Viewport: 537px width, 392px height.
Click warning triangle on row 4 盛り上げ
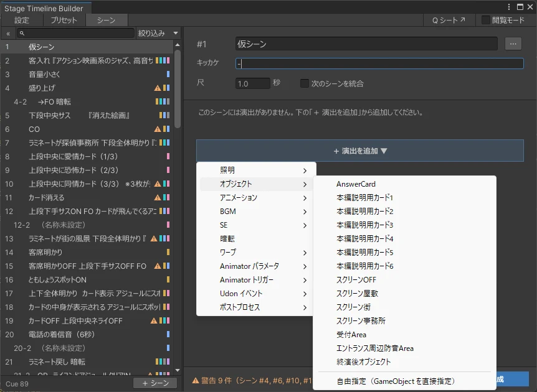(158, 88)
